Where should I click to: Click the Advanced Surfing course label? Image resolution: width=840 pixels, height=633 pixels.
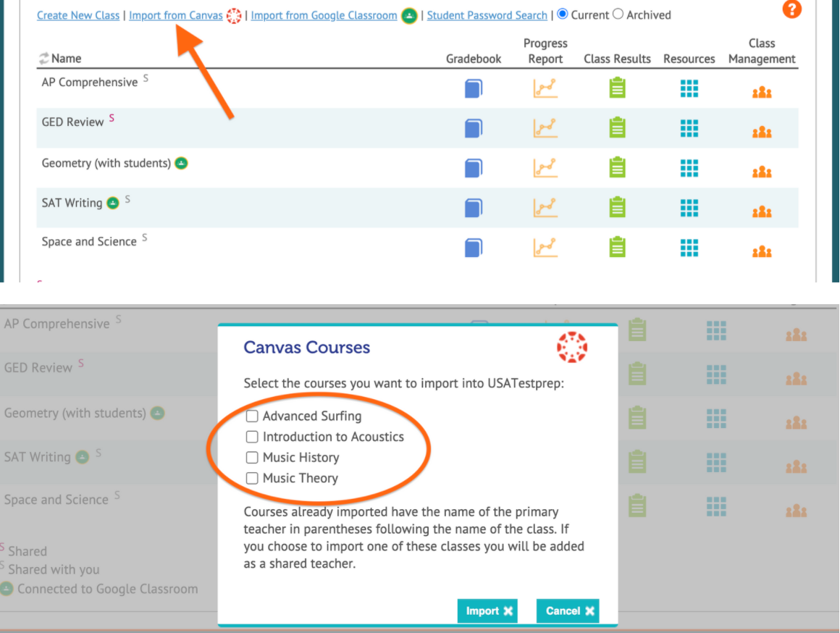(312, 416)
